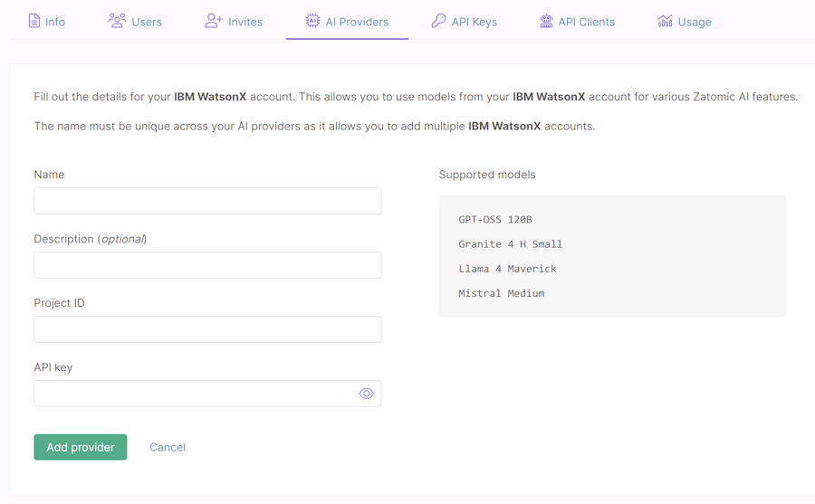
Task: Click the key icon beside API Keys
Action: (438, 21)
